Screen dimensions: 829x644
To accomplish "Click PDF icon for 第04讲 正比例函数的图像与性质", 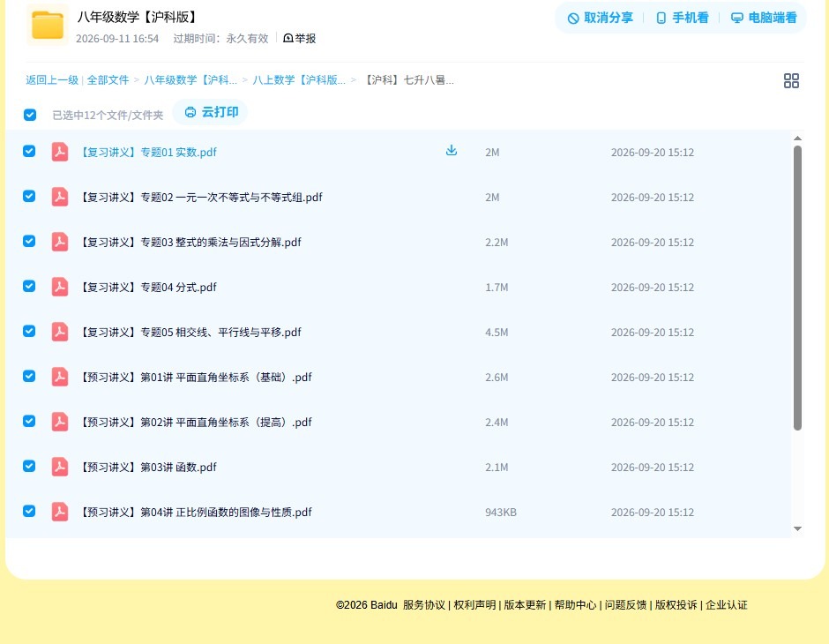I will [60, 512].
